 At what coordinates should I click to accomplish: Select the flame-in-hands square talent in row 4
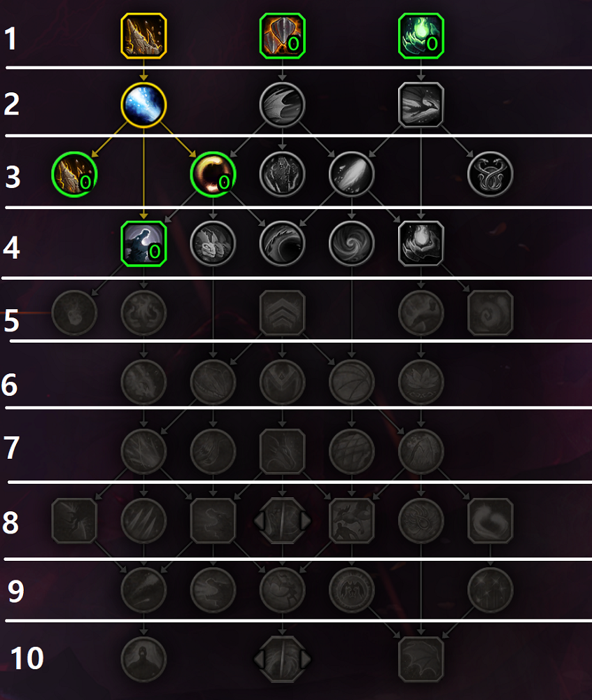tap(421, 244)
